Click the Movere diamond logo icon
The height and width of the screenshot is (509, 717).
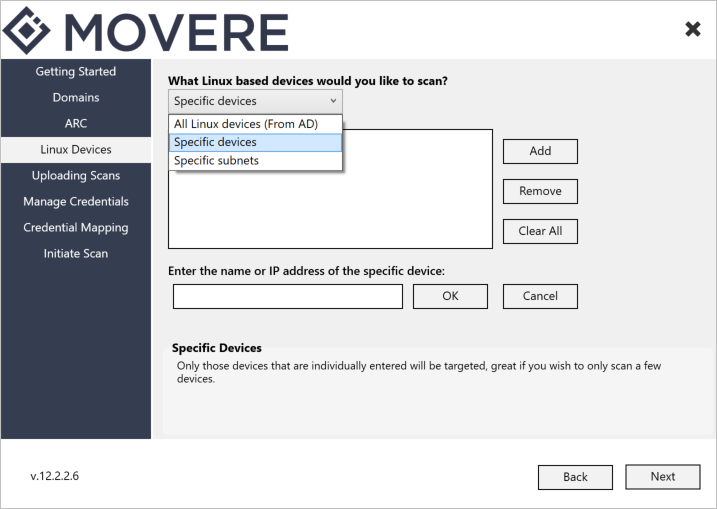pyautogui.click(x=26, y=30)
